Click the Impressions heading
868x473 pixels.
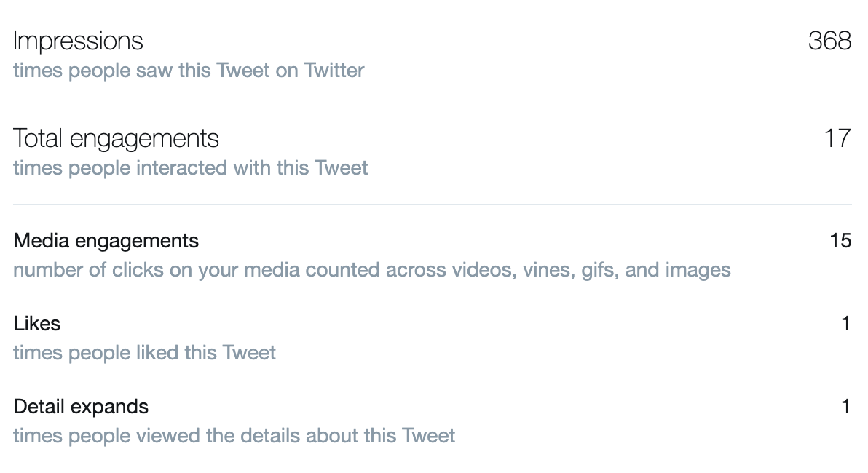(x=78, y=41)
